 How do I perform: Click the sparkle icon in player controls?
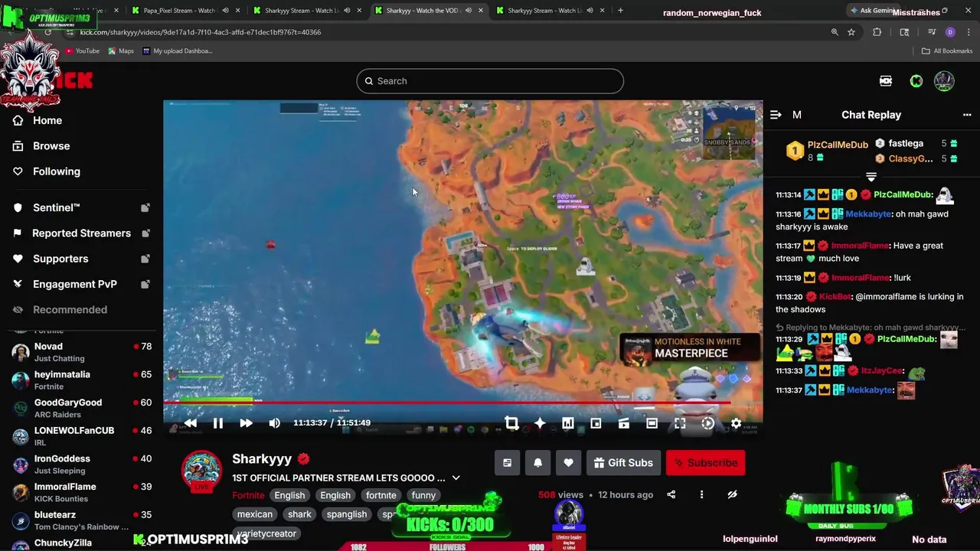click(540, 423)
